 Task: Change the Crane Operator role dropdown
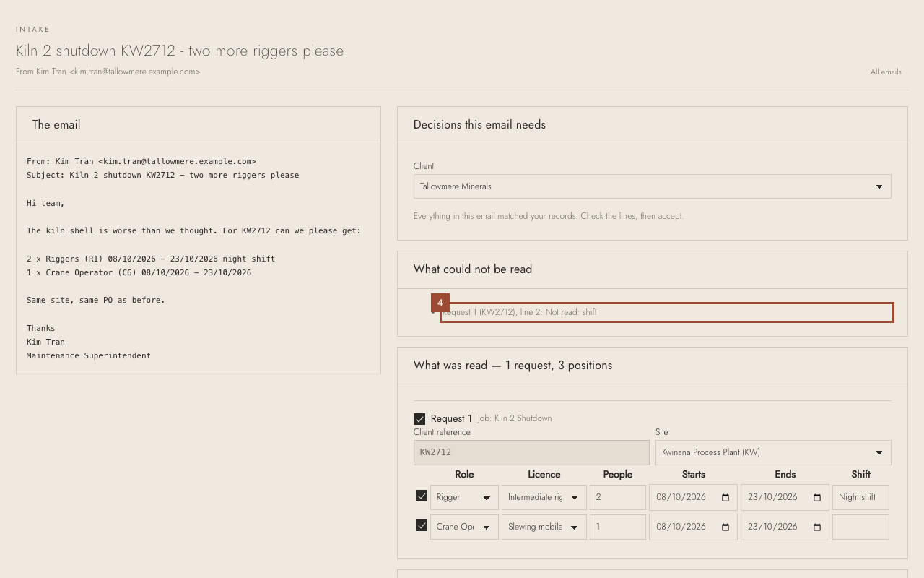(464, 527)
